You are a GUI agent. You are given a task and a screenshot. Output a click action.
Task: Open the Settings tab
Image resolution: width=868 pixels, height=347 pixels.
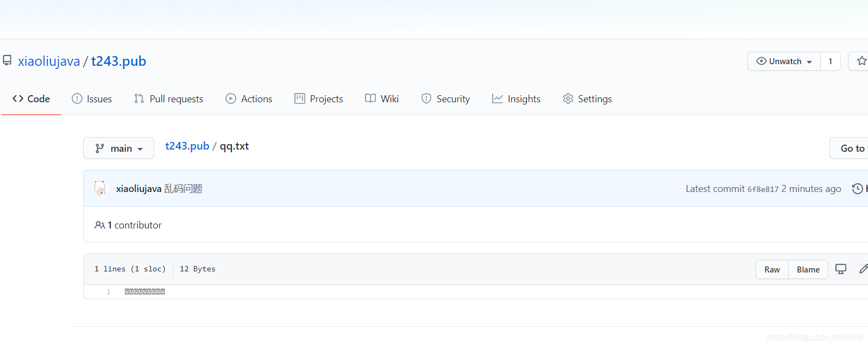[x=587, y=99]
